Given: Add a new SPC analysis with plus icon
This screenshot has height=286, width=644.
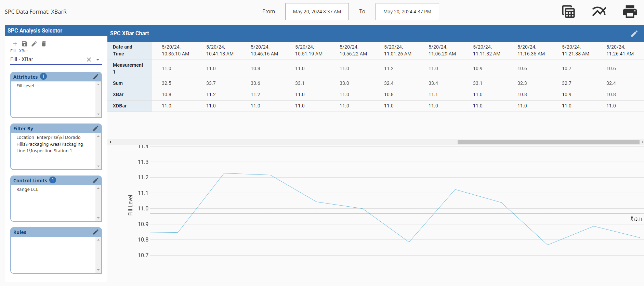Looking at the screenshot, I should click(15, 44).
